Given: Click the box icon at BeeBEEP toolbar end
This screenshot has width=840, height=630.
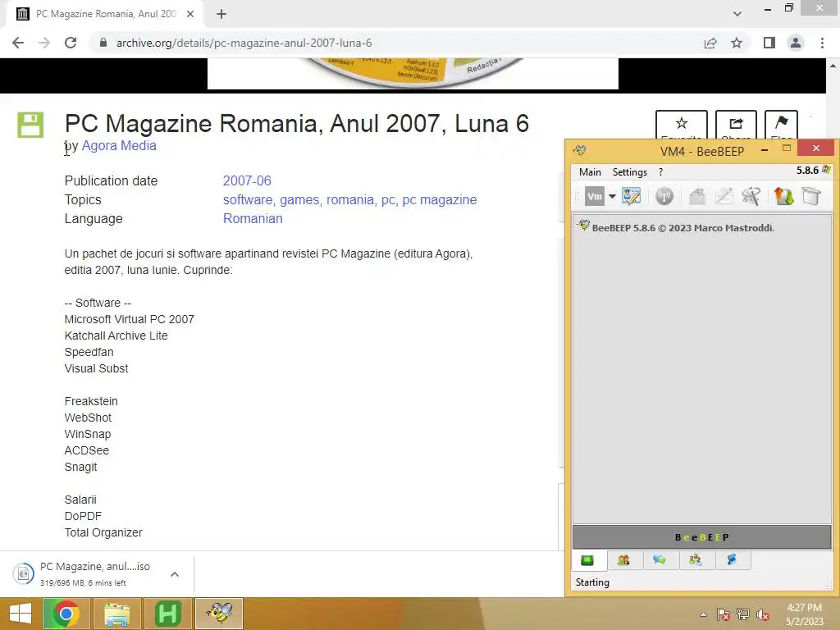Looking at the screenshot, I should (811, 197).
